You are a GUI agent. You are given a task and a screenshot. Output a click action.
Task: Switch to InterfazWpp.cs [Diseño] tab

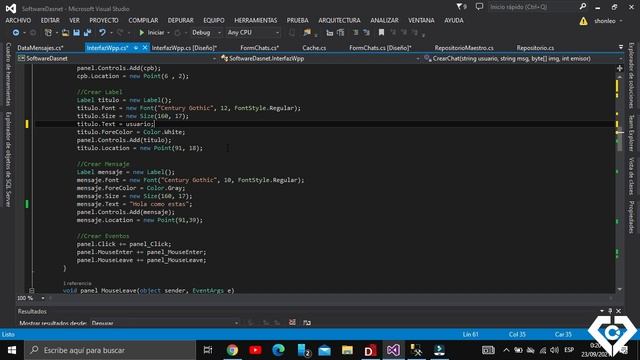(x=184, y=48)
